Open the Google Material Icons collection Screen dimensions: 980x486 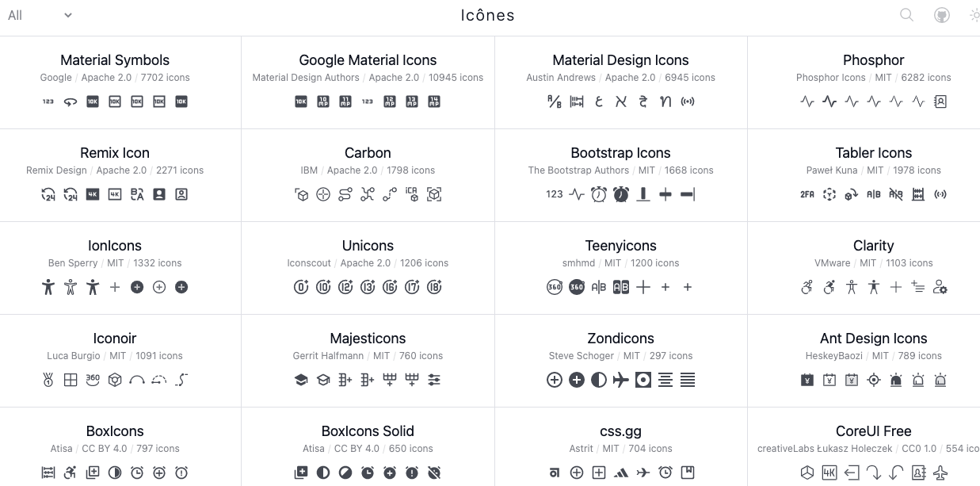368,60
